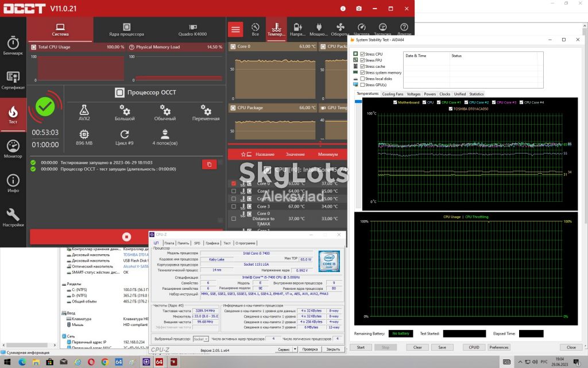This screenshot has height=368, width=588.
Task: Open Microsoft Edge from the taskbar
Action: [x=22, y=362]
